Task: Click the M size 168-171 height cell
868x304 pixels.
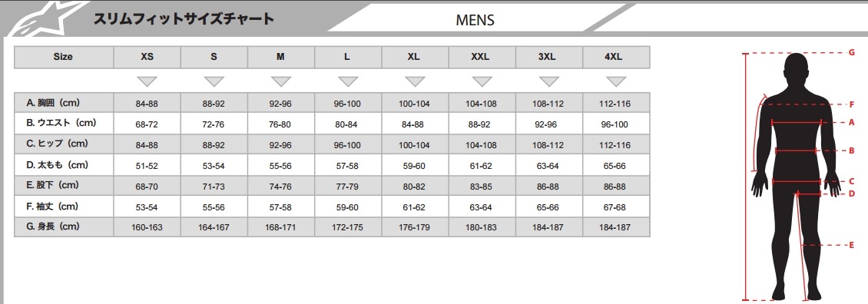Action: (280, 227)
